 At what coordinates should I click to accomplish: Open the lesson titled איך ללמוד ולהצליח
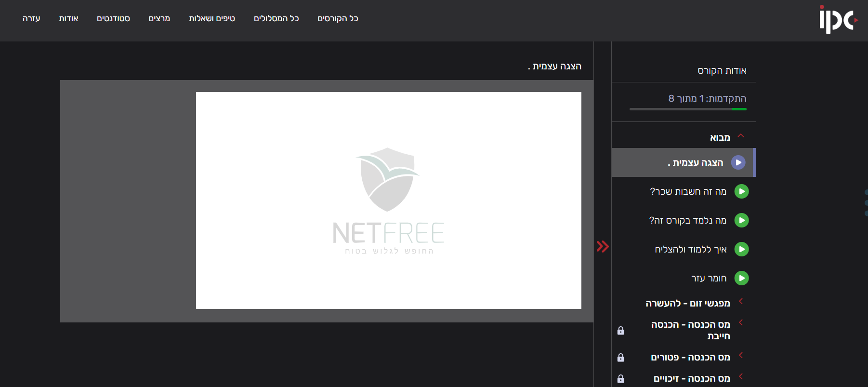click(x=691, y=250)
